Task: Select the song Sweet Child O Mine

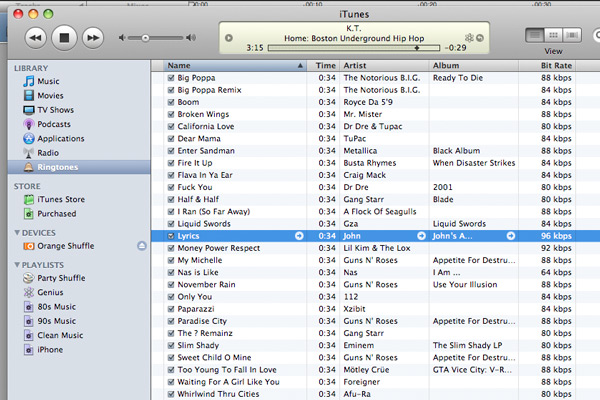Action: tap(214, 358)
